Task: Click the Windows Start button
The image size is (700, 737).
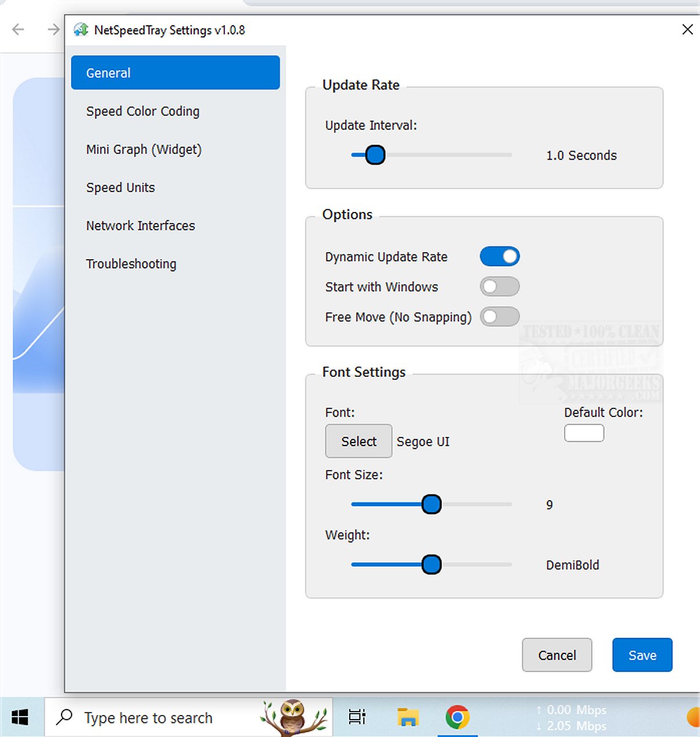Action: click(x=20, y=717)
